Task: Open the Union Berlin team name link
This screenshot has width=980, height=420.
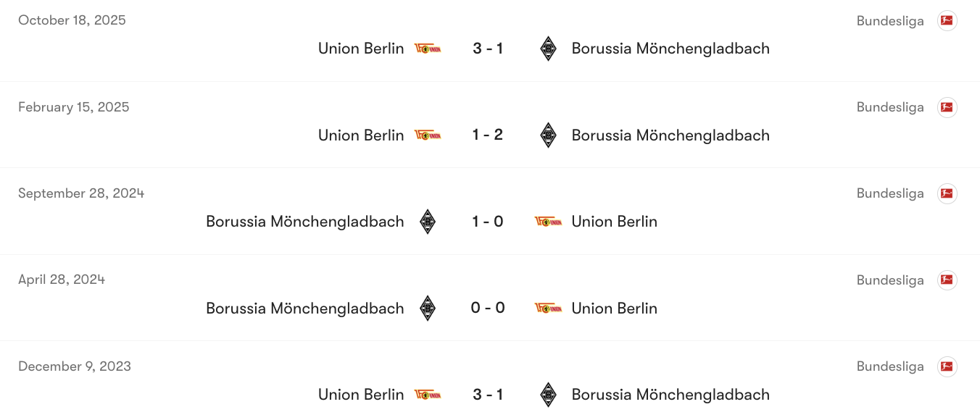Action: pyautogui.click(x=360, y=48)
